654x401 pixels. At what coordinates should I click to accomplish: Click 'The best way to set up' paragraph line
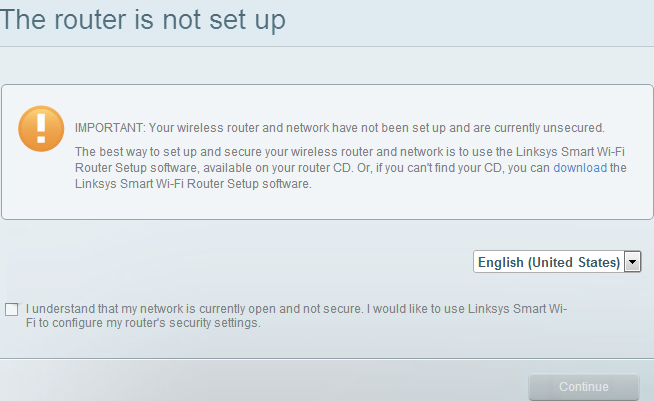pyautogui.click(x=350, y=152)
